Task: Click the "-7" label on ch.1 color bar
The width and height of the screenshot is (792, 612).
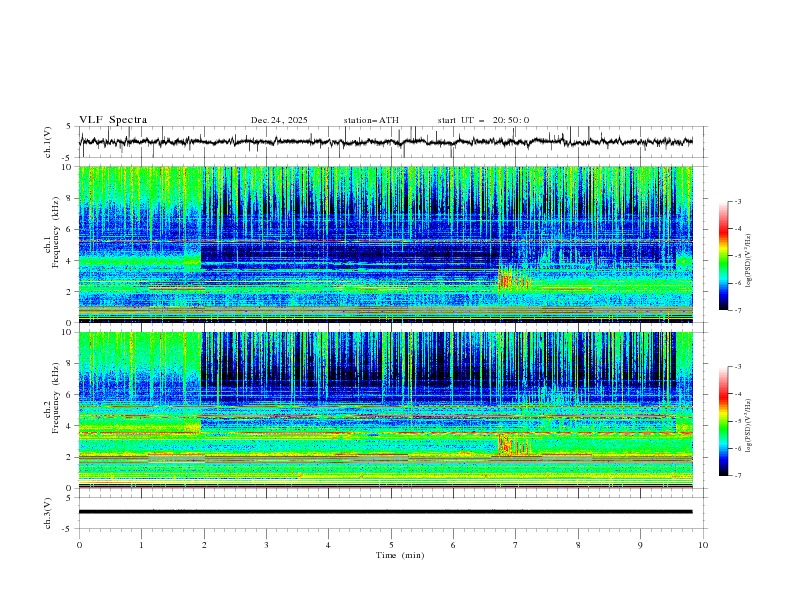Action: pos(737,310)
